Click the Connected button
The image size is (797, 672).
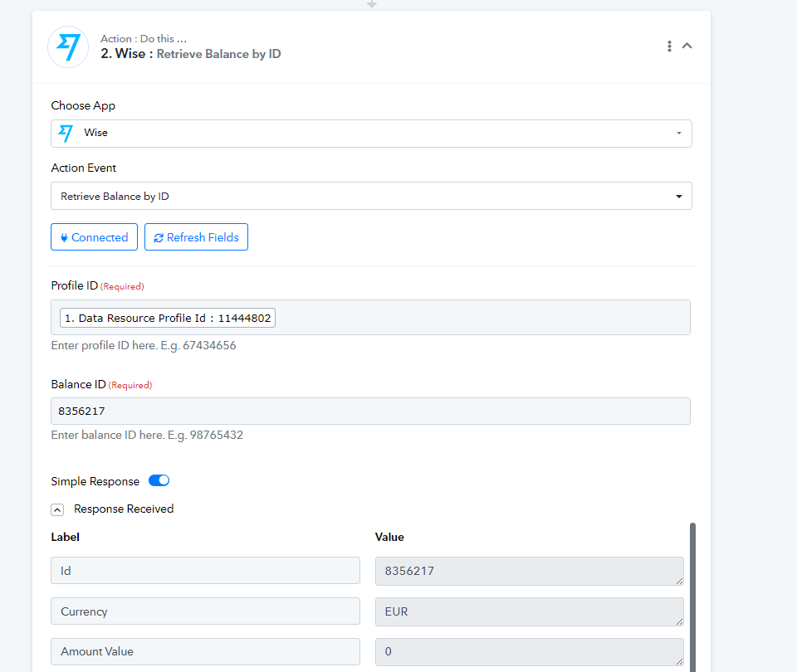point(94,237)
